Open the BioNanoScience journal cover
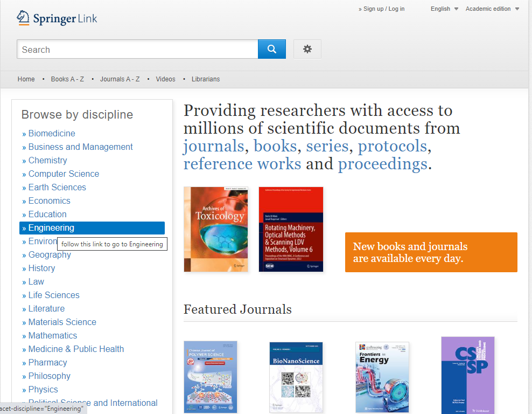532x414 pixels. (296, 377)
